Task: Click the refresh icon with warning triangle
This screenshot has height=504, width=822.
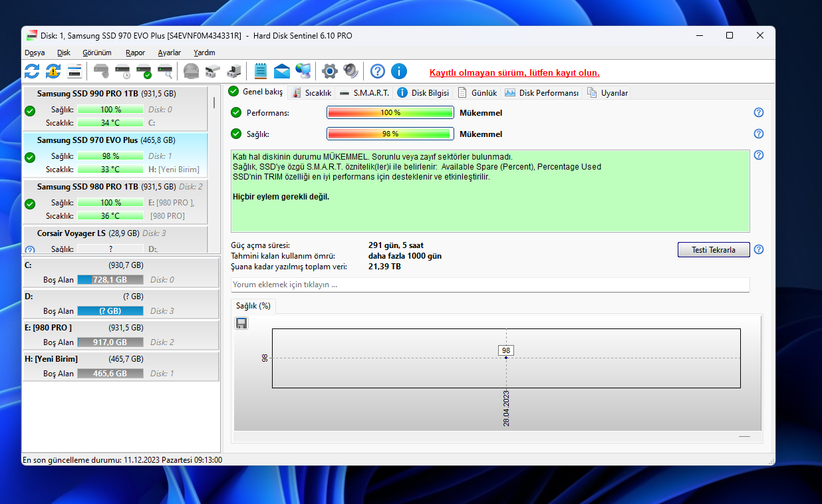Action: coord(53,71)
